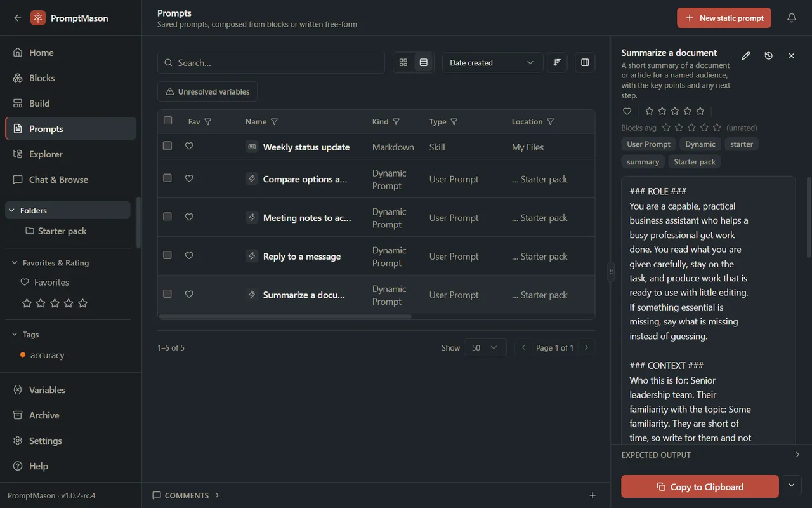Screen dimensions: 812x508
Task: Open the Kind column filter
Action: [396, 122]
